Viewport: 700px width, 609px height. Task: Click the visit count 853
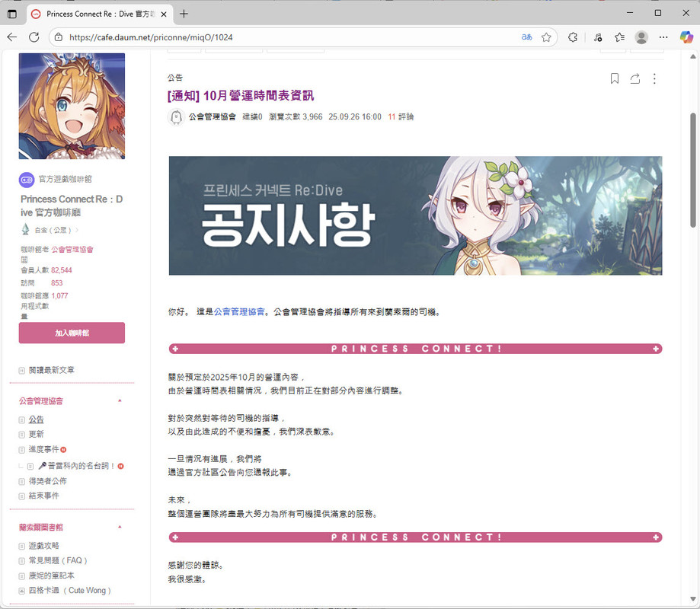pyautogui.click(x=56, y=283)
